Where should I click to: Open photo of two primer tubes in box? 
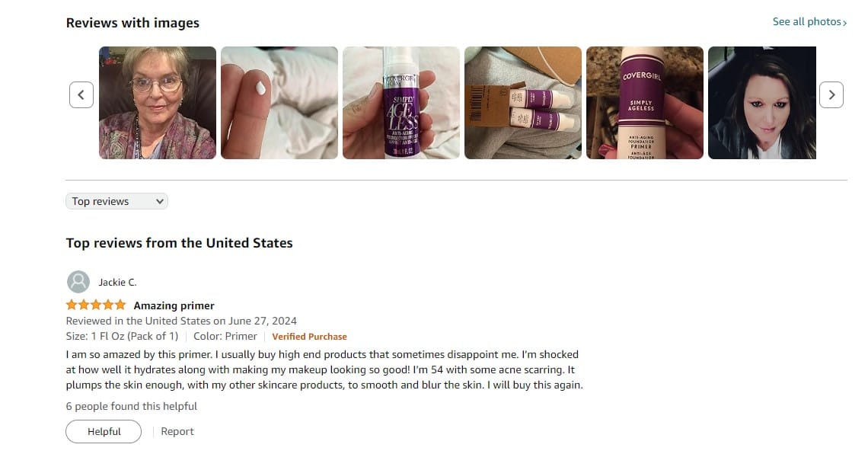point(523,103)
